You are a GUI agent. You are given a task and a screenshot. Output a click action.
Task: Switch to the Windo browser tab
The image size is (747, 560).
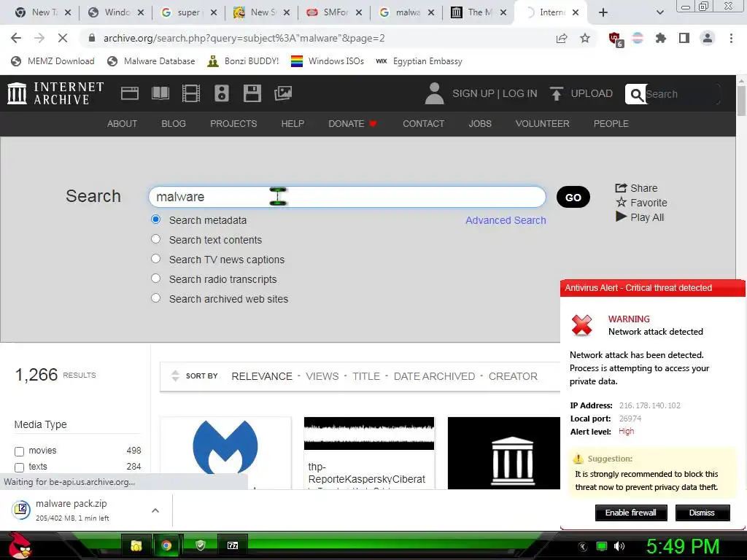point(116,12)
